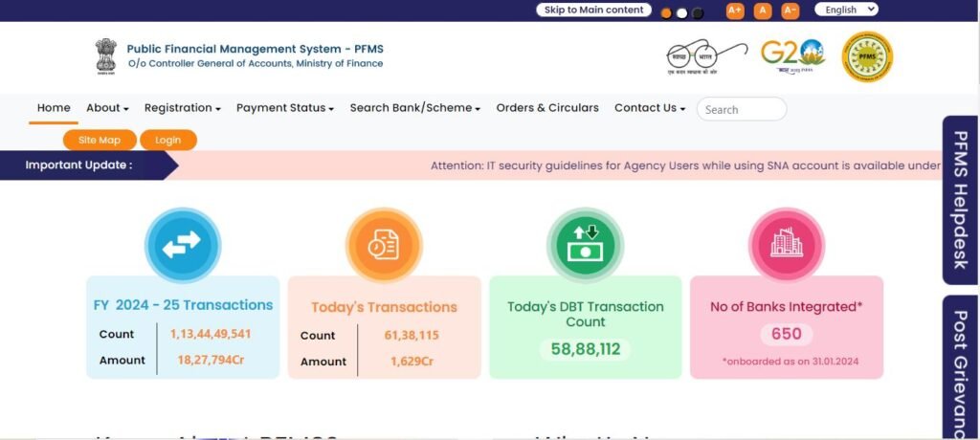Expand the Registration menu
The width and height of the screenshot is (980, 440).
tap(183, 107)
